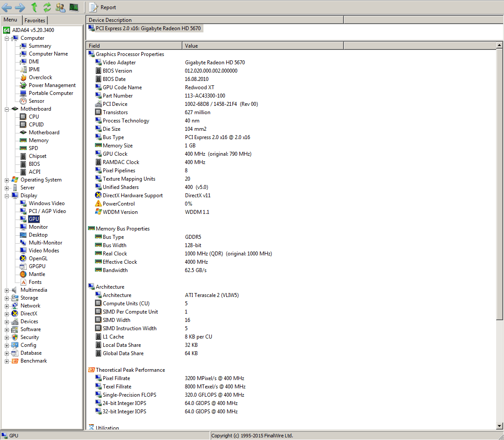Expand the Benchmark tree node
The image size is (504, 440).
tap(7, 361)
